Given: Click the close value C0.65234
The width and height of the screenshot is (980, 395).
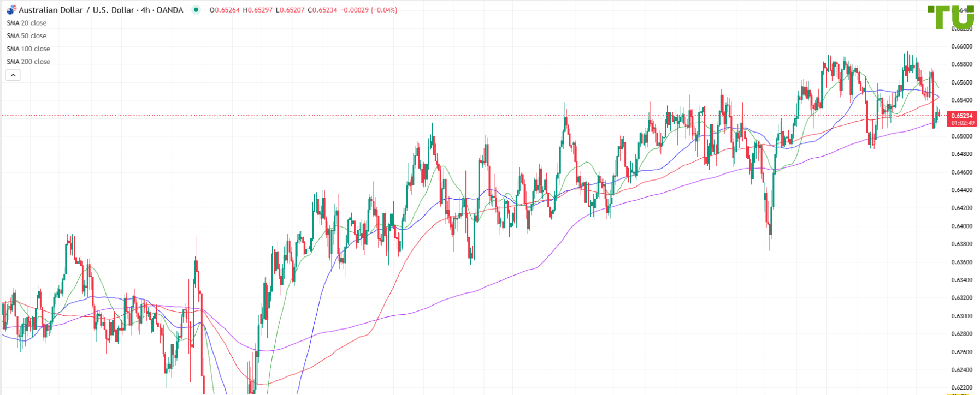Looking at the screenshot, I should pos(322,10).
